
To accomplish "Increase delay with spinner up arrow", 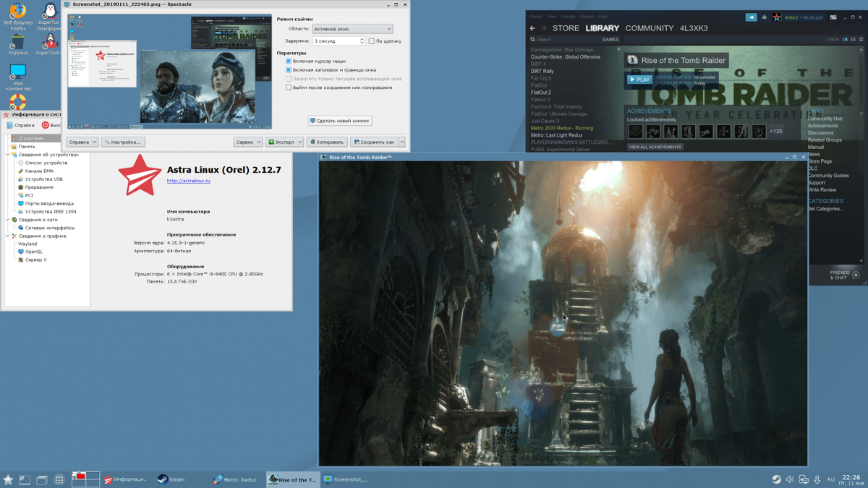I will (362, 39).
